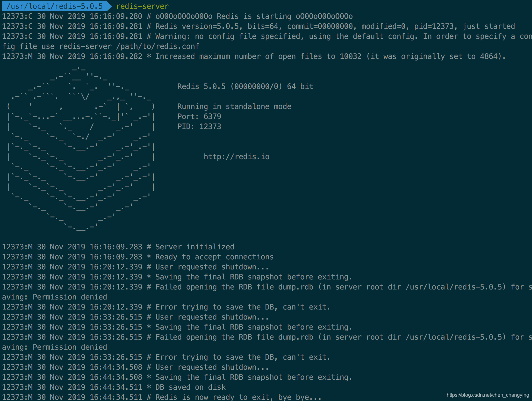Click the 16:20:12.339 'Saving the final RDB snapshot' line
This screenshot has width=532, height=401.
coord(177,277)
